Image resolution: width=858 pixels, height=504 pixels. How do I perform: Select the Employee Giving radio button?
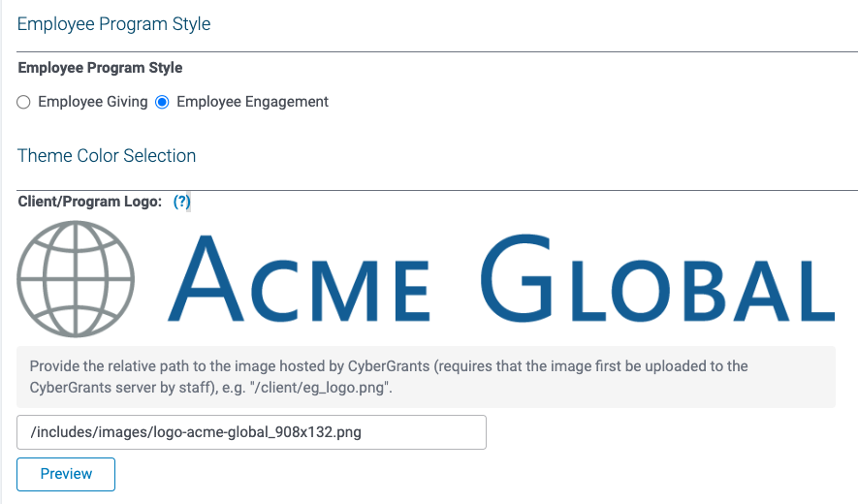[x=23, y=103]
